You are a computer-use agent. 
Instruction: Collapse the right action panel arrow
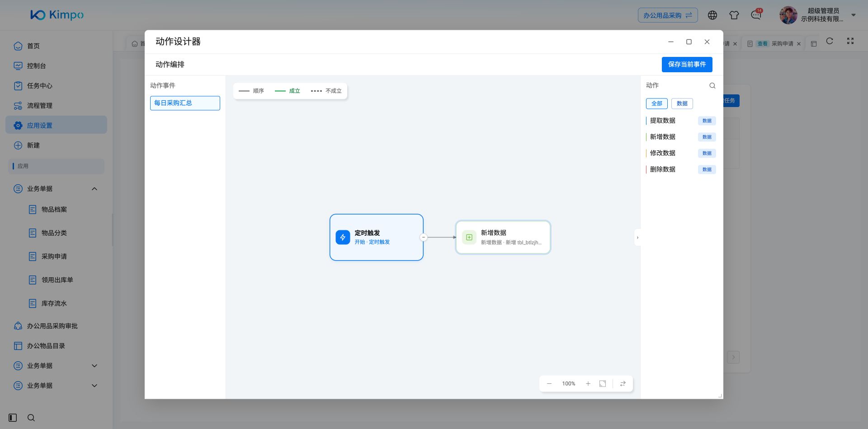637,238
